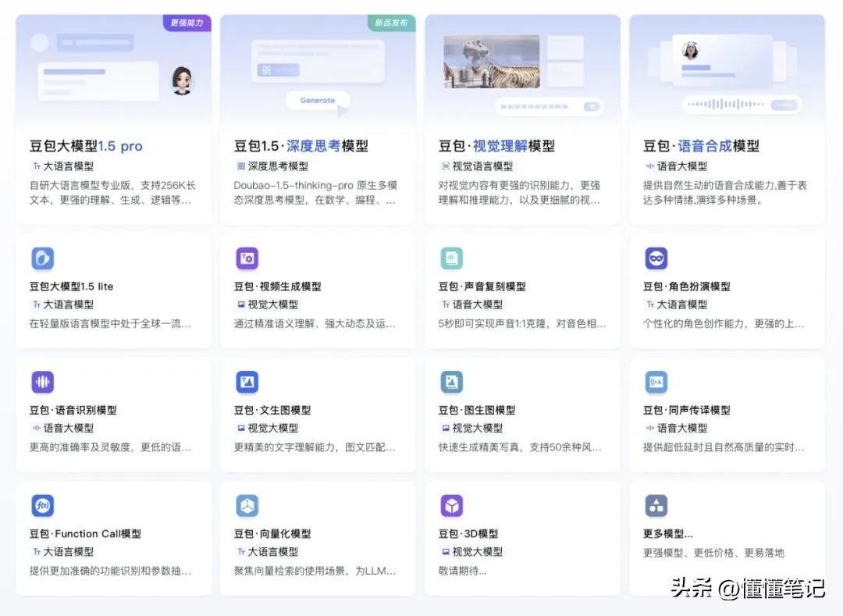Select the 豆包·文生图模型 title
Viewport: 843px width, 616px height.
click(x=272, y=410)
